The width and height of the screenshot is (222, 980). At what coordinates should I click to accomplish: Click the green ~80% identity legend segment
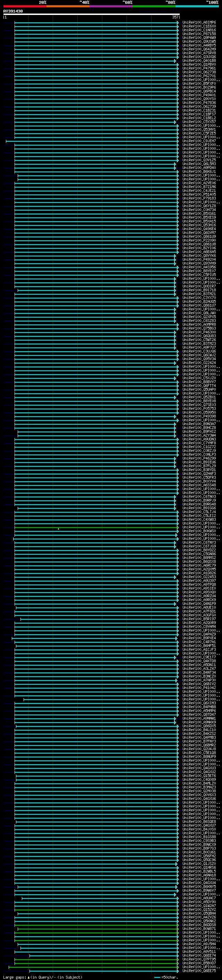tap(154, 6)
